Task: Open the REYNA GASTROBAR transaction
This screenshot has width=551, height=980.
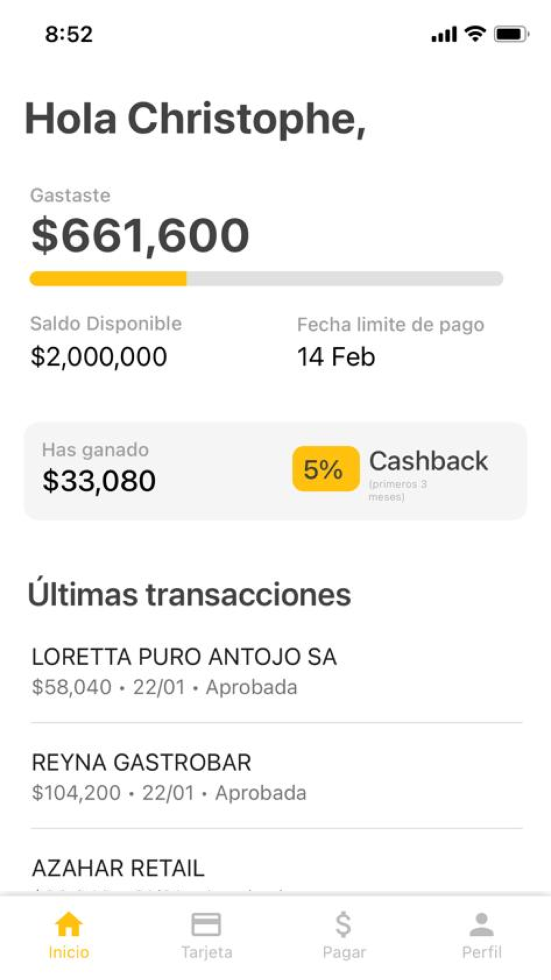Action: [x=277, y=776]
